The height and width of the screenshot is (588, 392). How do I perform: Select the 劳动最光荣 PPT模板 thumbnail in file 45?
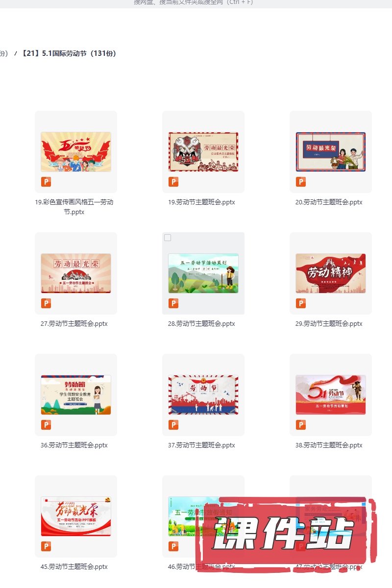[x=76, y=516]
